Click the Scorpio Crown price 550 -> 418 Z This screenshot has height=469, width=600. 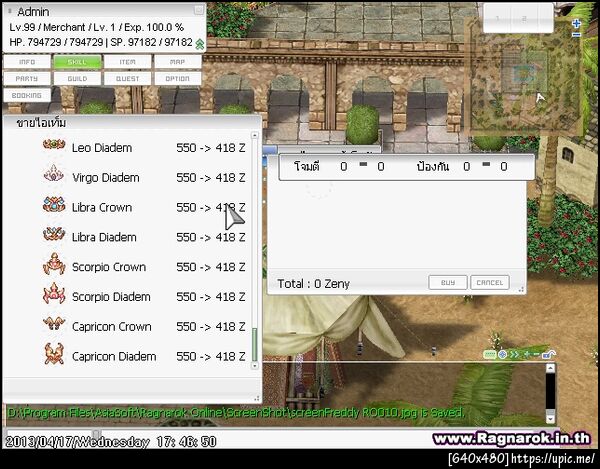pyautogui.click(x=211, y=267)
